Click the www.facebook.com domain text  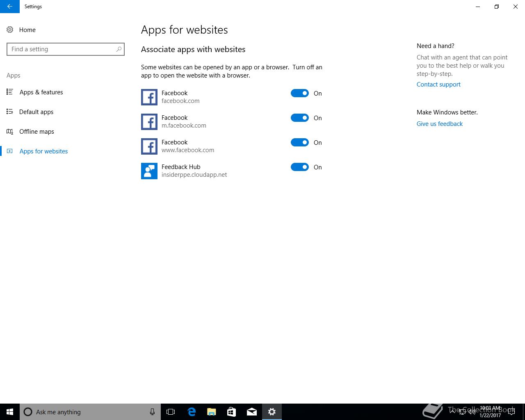coord(188,150)
